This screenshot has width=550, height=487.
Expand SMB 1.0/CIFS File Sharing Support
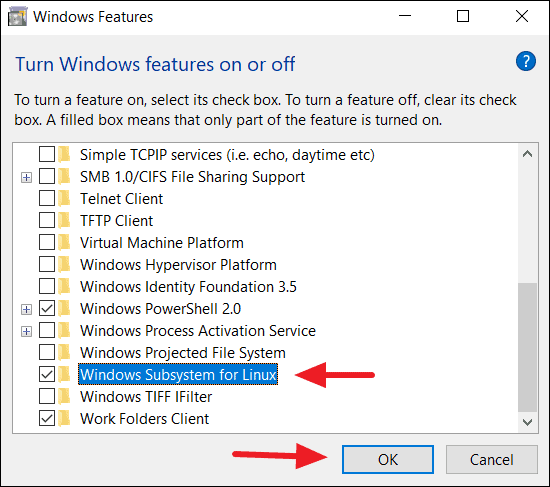(26, 177)
